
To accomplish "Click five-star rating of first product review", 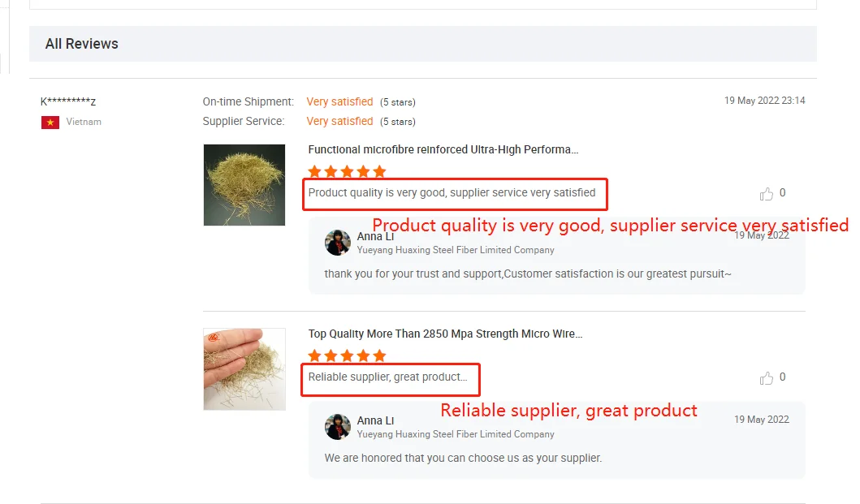I will (348, 172).
